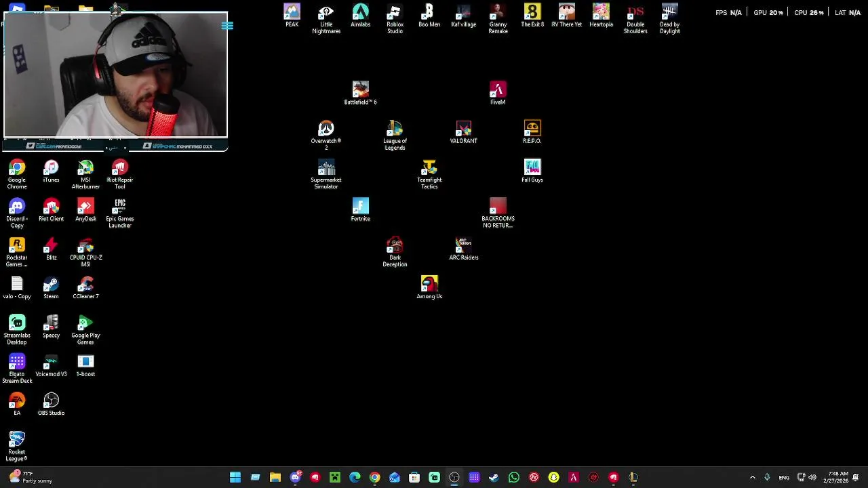Open the Riot Client desktop icon

click(51, 210)
